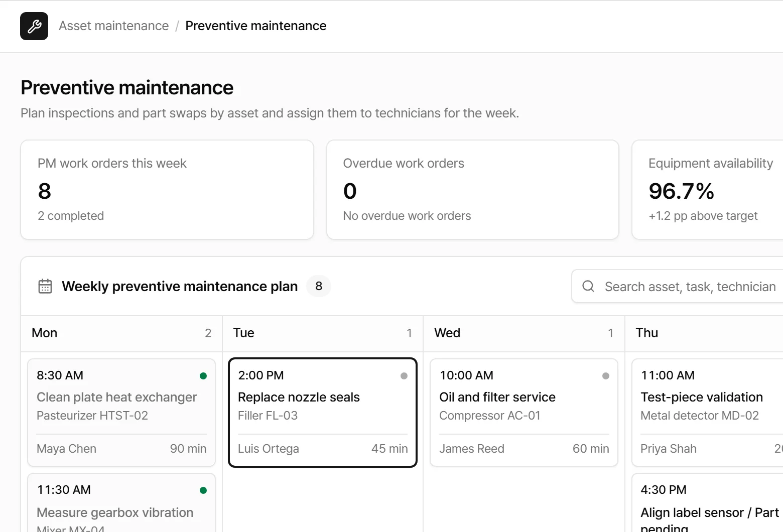Click gray status dot on Oil and filter service

(606, 376)
